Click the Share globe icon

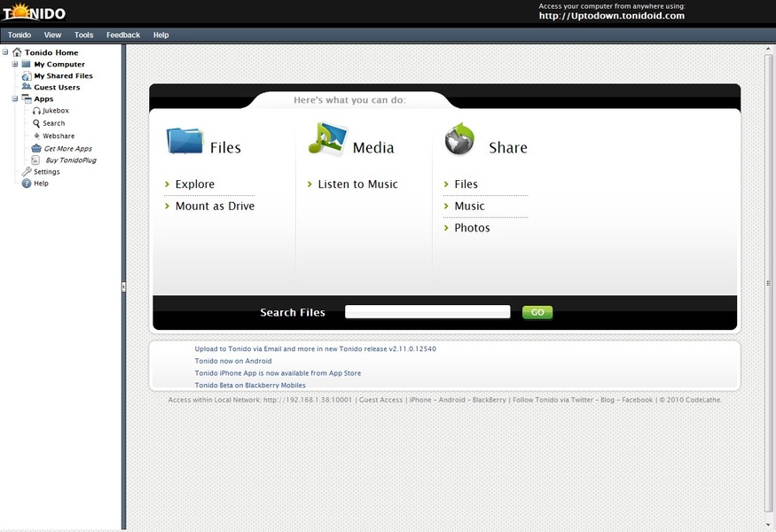pyautogui.click(x=460, y=140)
